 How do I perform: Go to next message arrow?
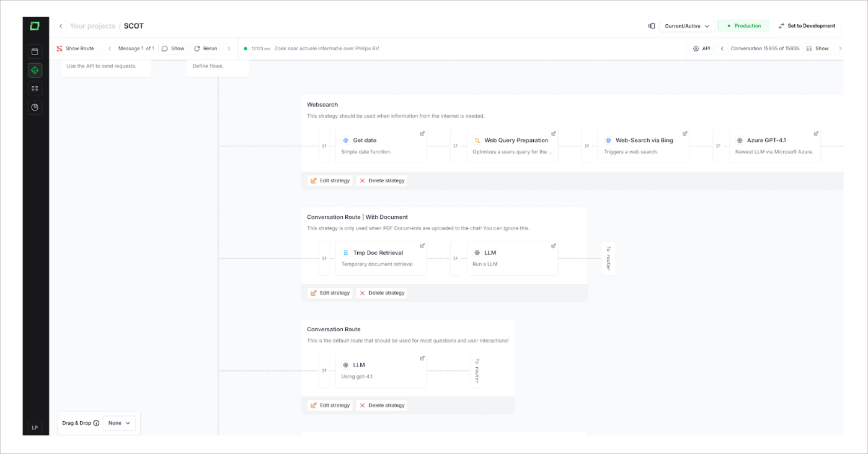[x=229, y=48]
